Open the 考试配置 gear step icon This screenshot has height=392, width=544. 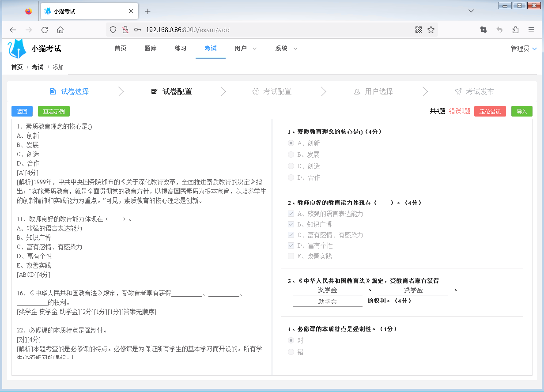(x=255, y=91)
